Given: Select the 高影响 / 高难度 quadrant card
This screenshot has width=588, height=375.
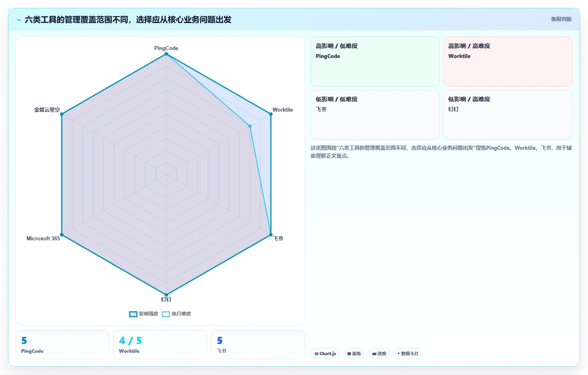Looking at the screenshot, I should pos(508,62).
